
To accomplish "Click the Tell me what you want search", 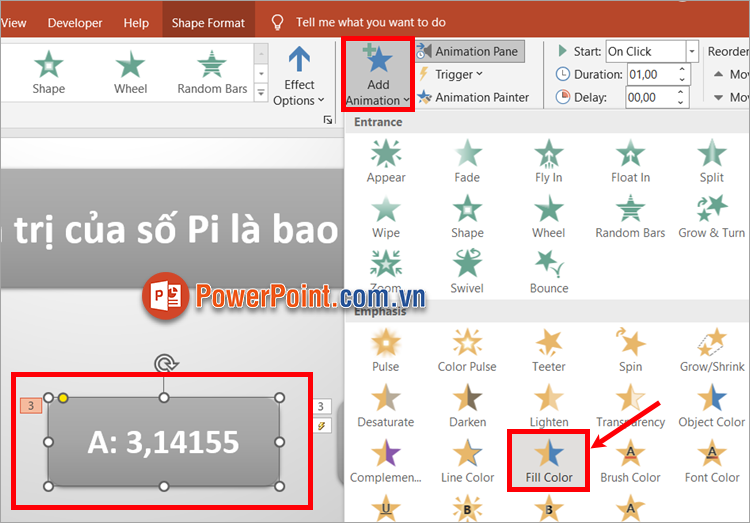I will 371,22.
